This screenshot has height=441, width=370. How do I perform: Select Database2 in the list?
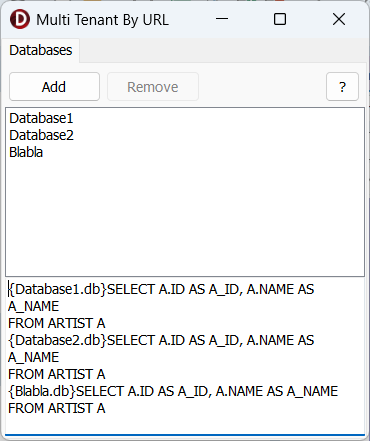pyautogui.click(x=41, y=135)
